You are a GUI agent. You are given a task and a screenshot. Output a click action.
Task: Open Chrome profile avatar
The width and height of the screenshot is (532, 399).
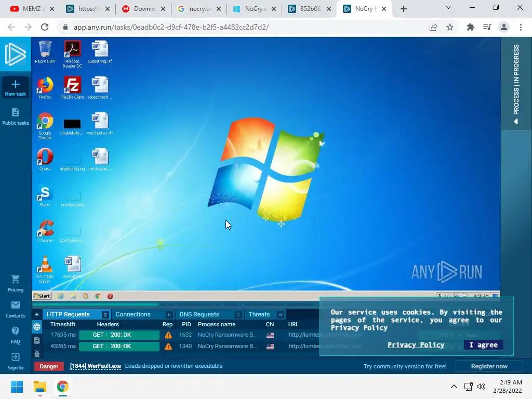[504, 27]
